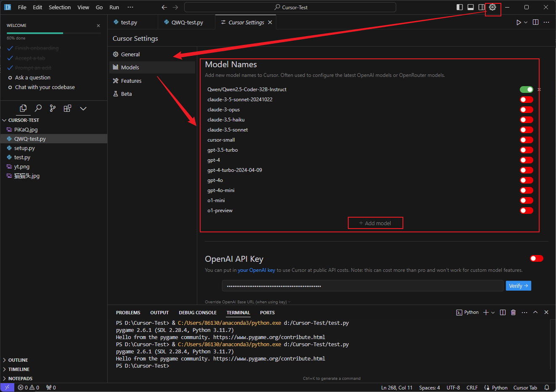This screenshot has width=556, height=392.
Task: Expand the OUTLINE section
Action: point(18,360)
